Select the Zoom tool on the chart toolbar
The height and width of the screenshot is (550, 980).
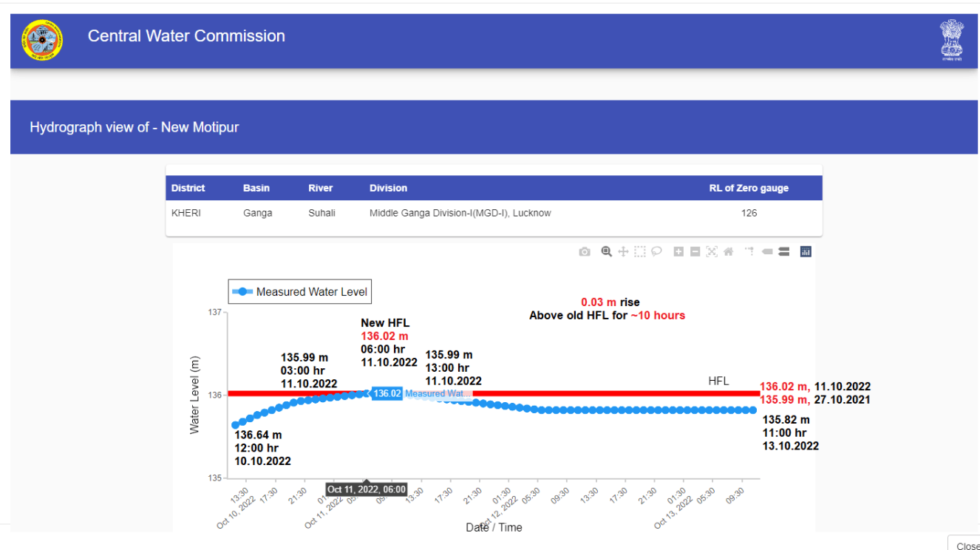click(x=606, y=251)
